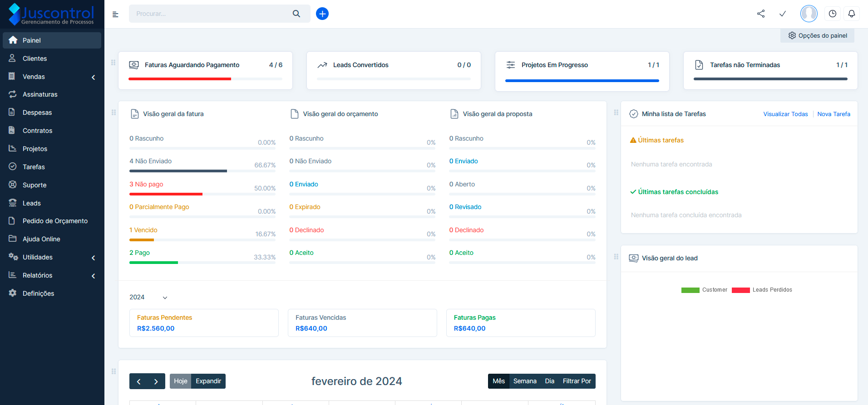Go to next calendar month arrow
The width and height of the screenshot is (868, 405).
pos(156,381)
